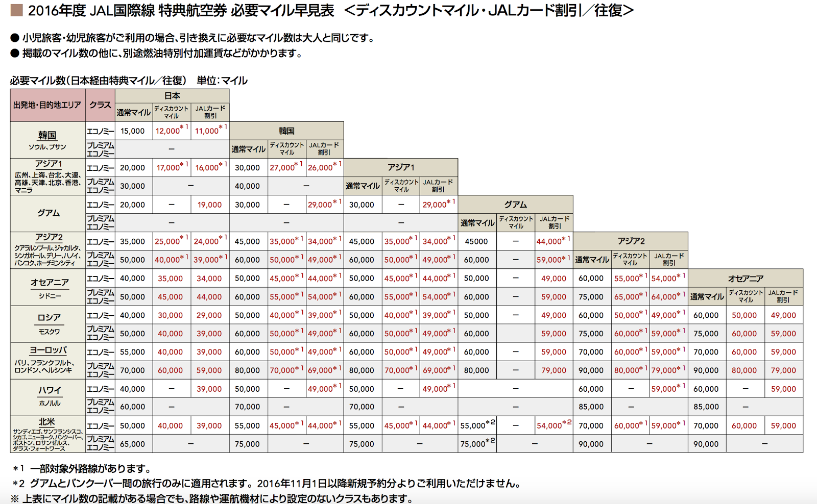Select the '出発地・目的地エリア' header cell
The width and height of the screenshot is (817, 504).
[47, 105]
